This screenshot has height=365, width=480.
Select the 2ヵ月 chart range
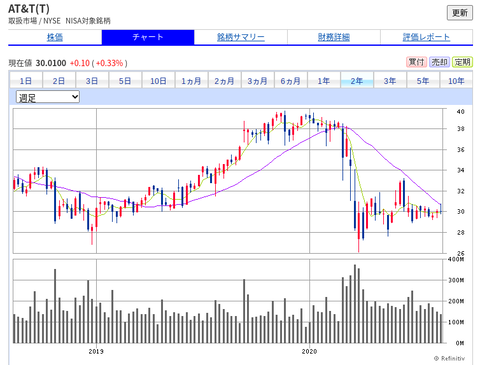tap(224, 81)
